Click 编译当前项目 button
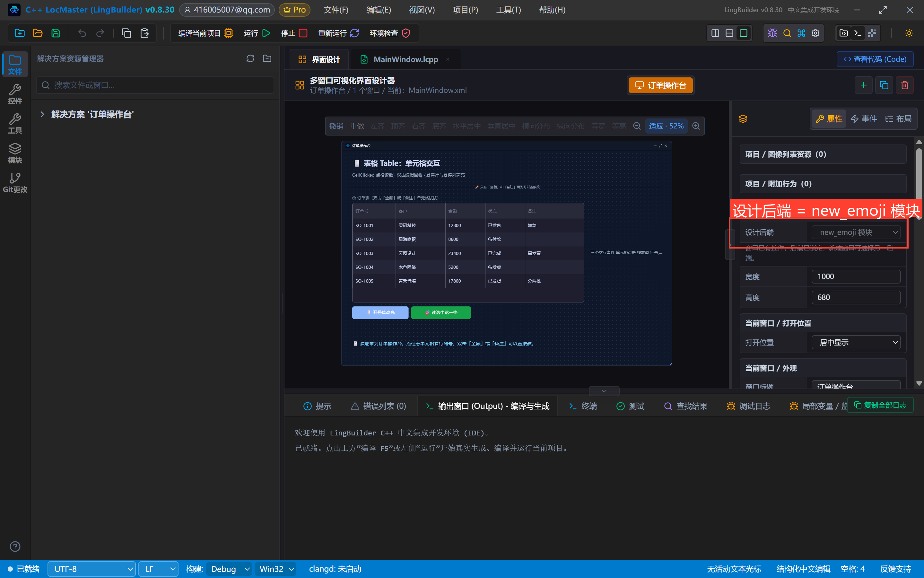The height and width of the screenshot is (578, 924). coord(205,33)
